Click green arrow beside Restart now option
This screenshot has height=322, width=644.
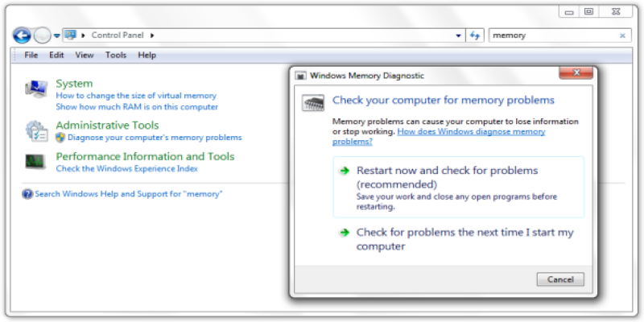click(345, 171)
